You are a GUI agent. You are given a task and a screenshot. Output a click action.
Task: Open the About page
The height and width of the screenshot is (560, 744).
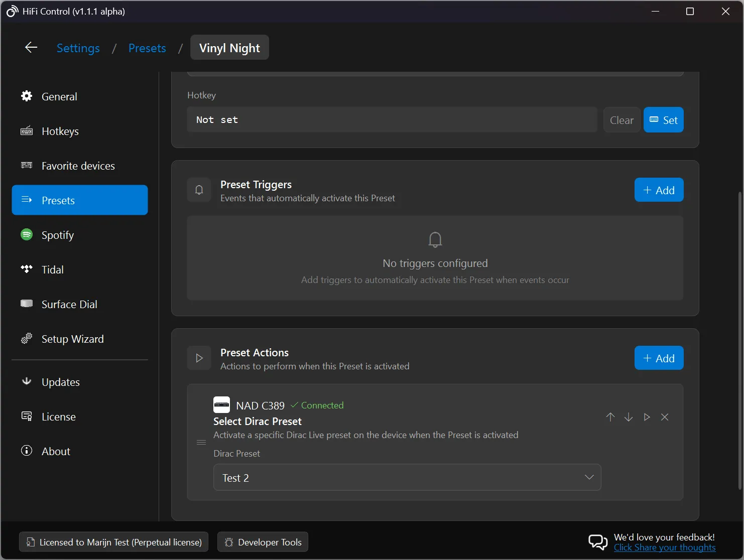coord(55,451)
